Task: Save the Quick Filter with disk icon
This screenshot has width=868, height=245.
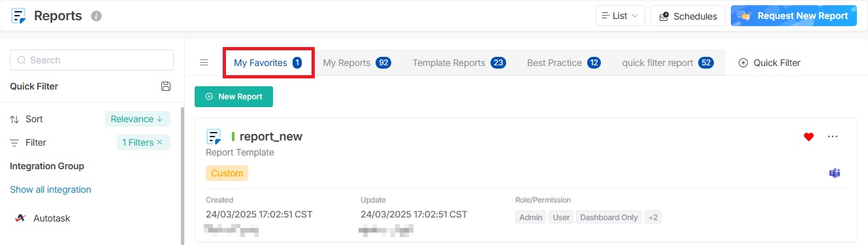Action: point(166,86)
